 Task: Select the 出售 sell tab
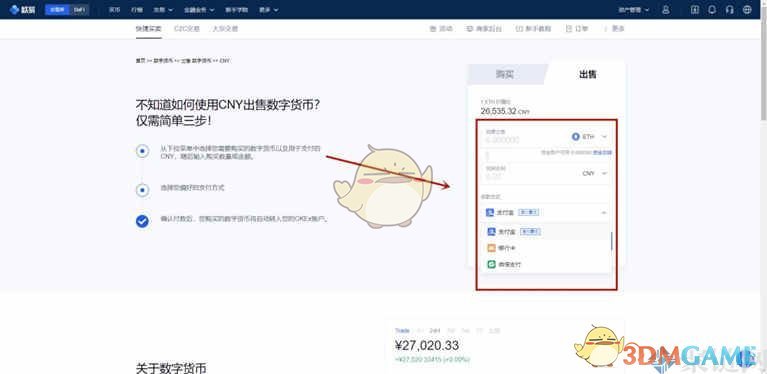click(x=587, y=74)
